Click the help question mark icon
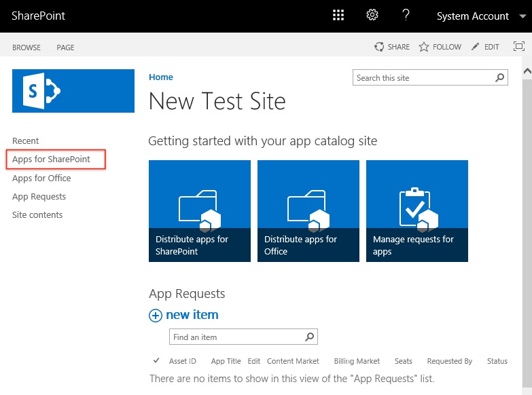532x395 pixels. point(406,15)
